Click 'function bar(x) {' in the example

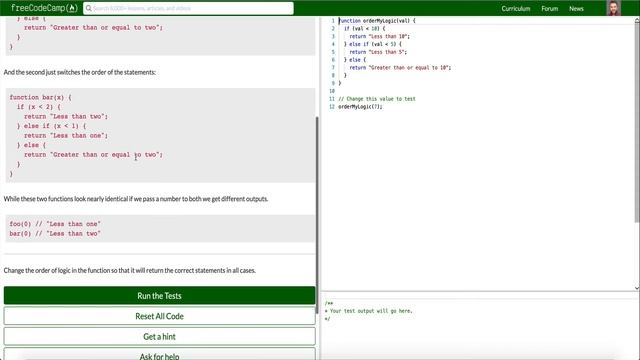pos(40,98)
